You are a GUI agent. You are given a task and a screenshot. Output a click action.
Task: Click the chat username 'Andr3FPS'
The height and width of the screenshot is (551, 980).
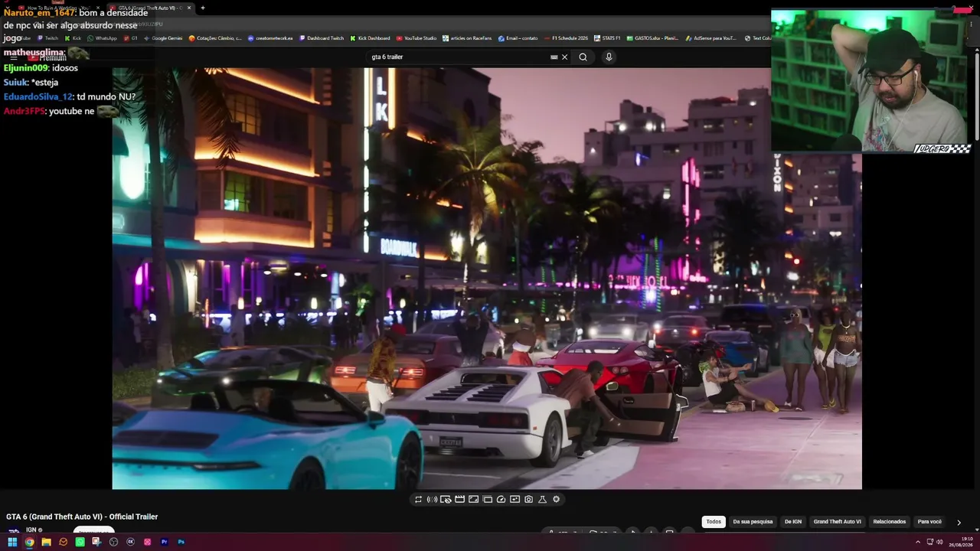coord(24,112)
